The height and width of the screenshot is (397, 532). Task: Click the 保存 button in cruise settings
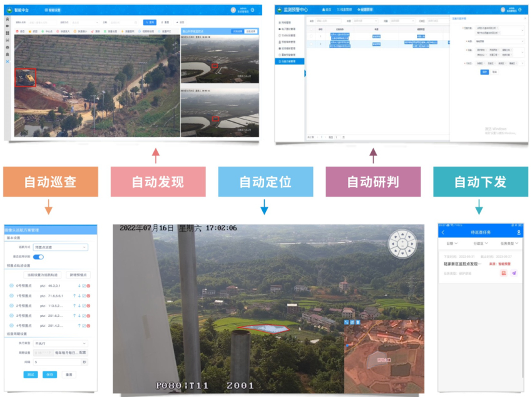(49, 374)
